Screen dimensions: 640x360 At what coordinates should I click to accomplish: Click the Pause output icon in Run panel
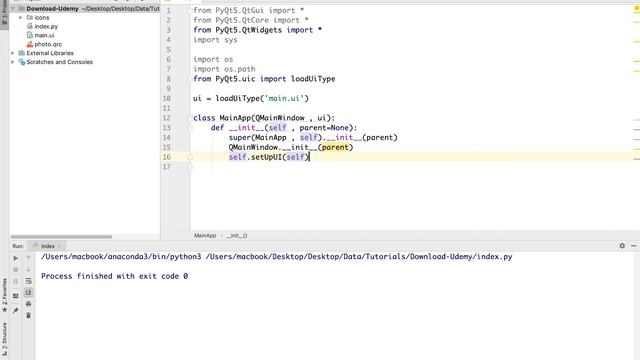coord(16,281)
